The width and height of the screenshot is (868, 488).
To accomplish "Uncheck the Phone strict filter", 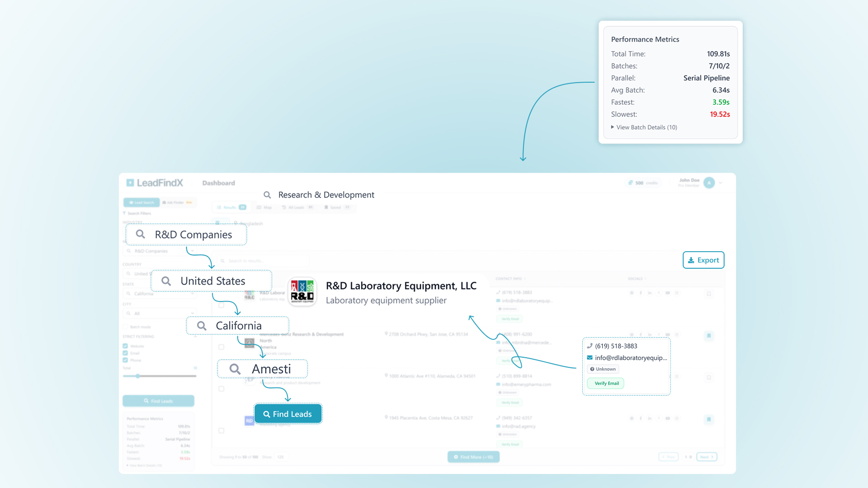I will pyautogui.click(x=125, y=360).
